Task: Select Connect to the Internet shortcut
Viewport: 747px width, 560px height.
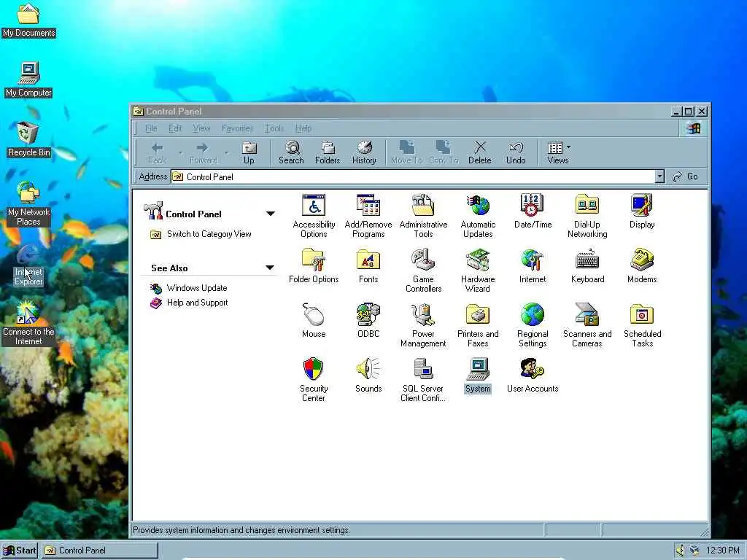Action: point(28,324)
